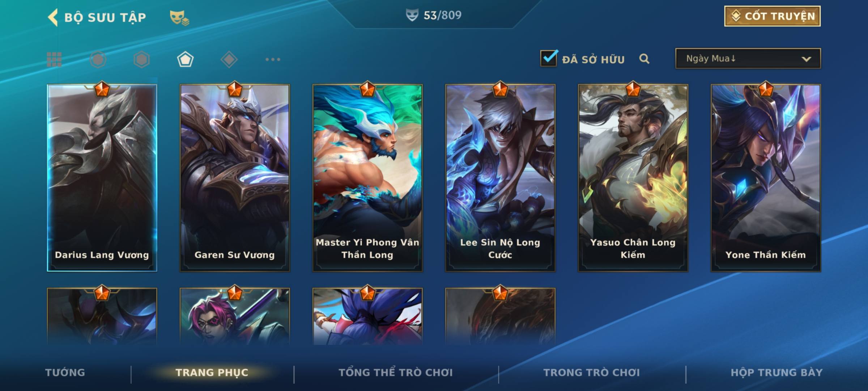Filter skins by the plain hexagon rarity icon

point(141,59)
